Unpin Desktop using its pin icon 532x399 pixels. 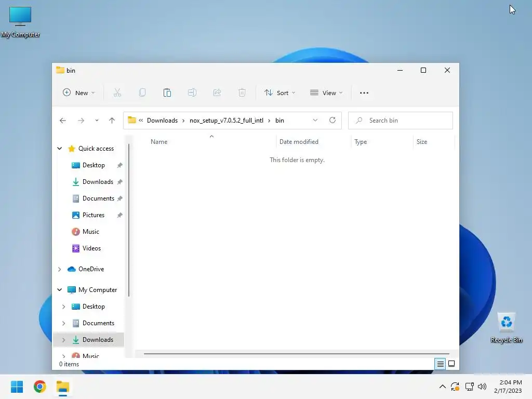point(120,165)
